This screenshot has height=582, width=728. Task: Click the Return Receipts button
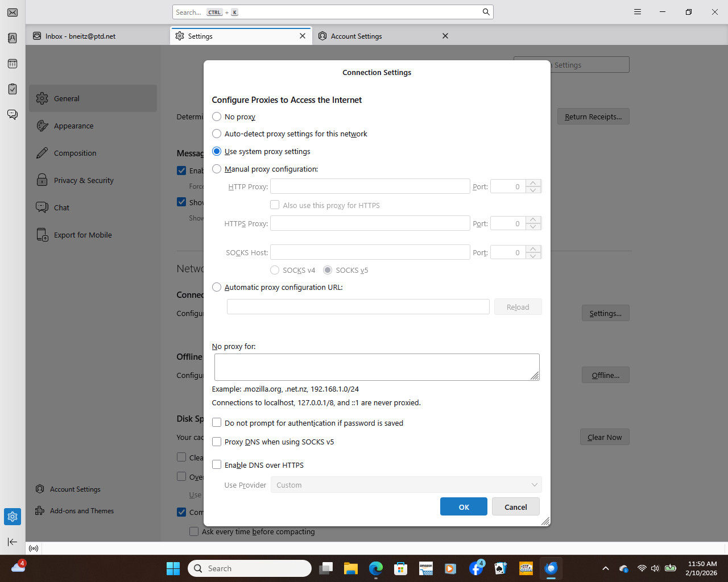point(593,117)
